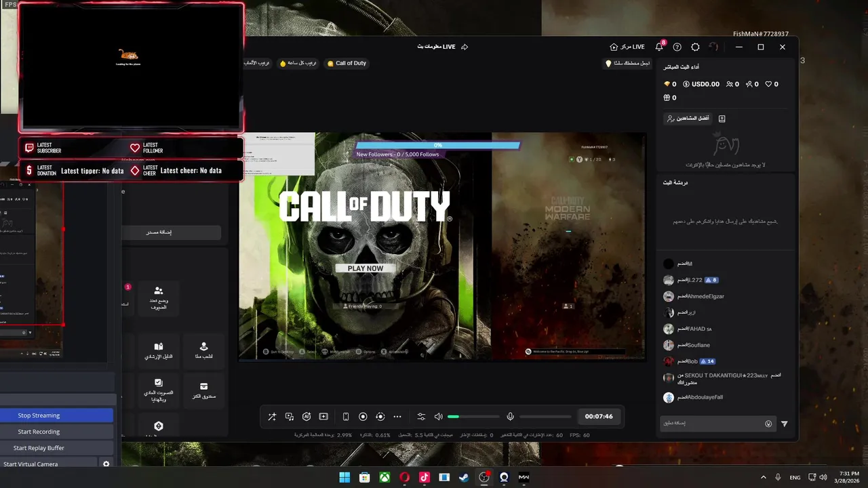The image size is (868, 488).
Task: Click the mobile phone orientation icon
Action: [346, 417]
